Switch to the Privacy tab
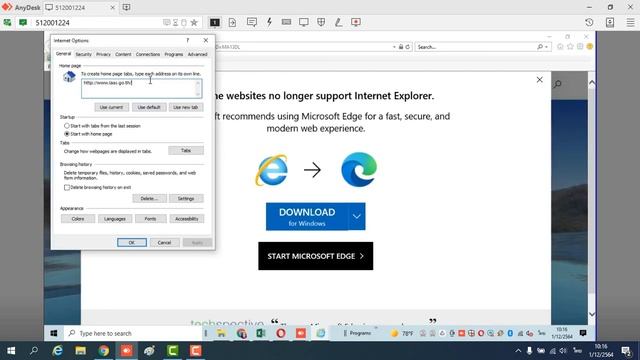 [103, 54]
